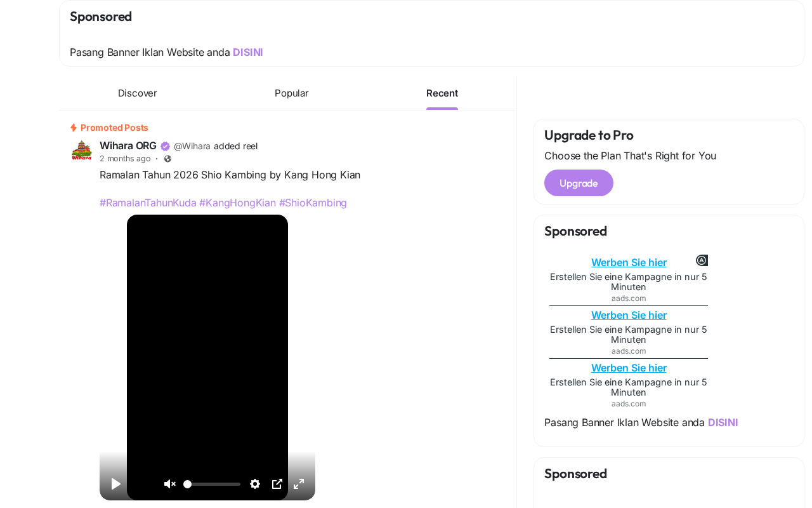
Task: Open video in picture-in-picture popup
Action: (x=277, y=484)
